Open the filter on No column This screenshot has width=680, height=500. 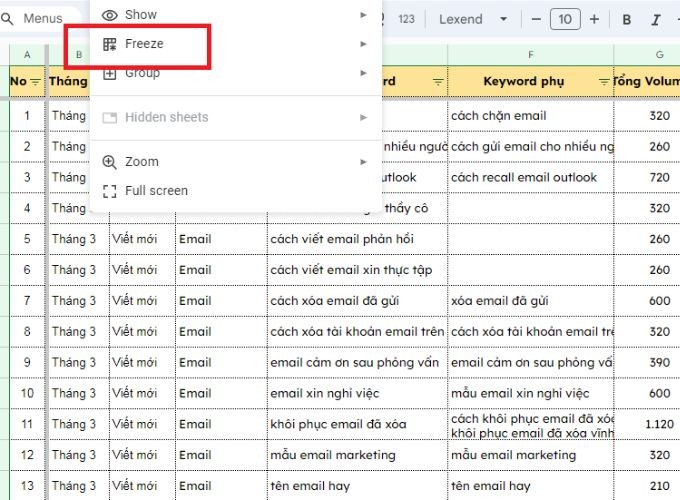tap(36, 82)
